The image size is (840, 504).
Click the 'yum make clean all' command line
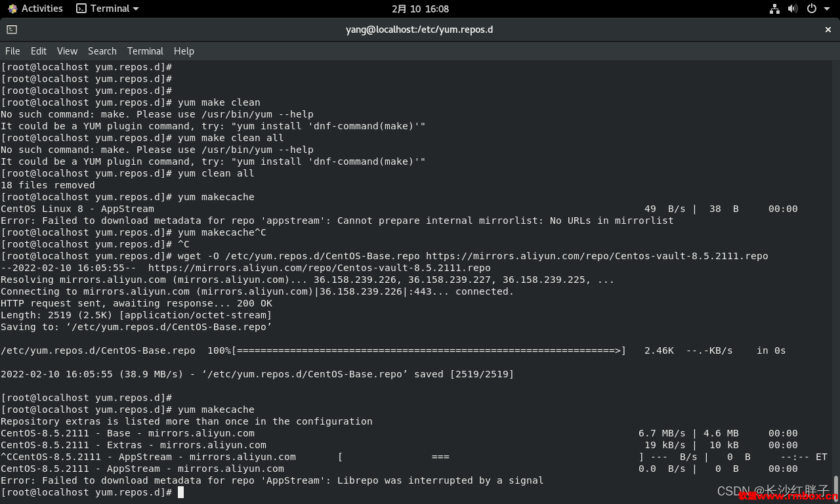pos(142,138)
